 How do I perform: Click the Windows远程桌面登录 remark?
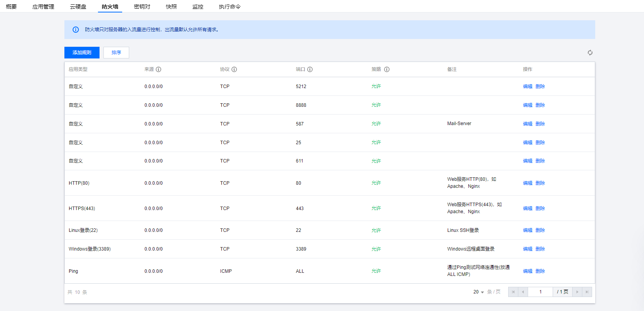[471, 249]
